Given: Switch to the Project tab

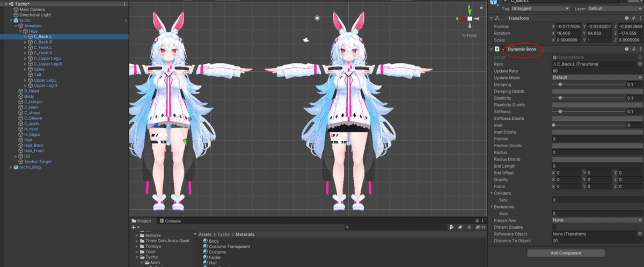Looking at the screenshot, I should click(142, 221).
